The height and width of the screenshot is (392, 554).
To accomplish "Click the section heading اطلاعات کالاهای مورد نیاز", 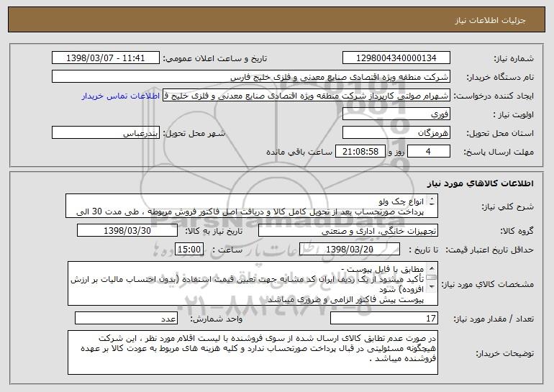I will click(480, 183).
